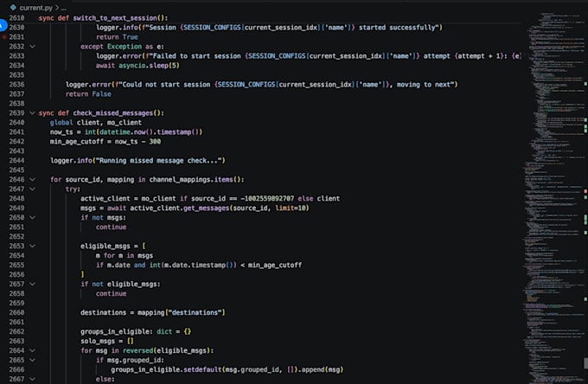Click the asyncio.sleep(5) call on line 2634
This screenshot has width=588, height=384.
click(149, 65)
